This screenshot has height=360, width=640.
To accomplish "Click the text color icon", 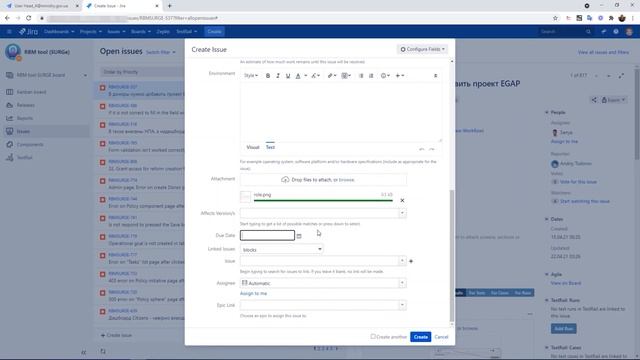I will pyautogui.click(x=298, y=76).
